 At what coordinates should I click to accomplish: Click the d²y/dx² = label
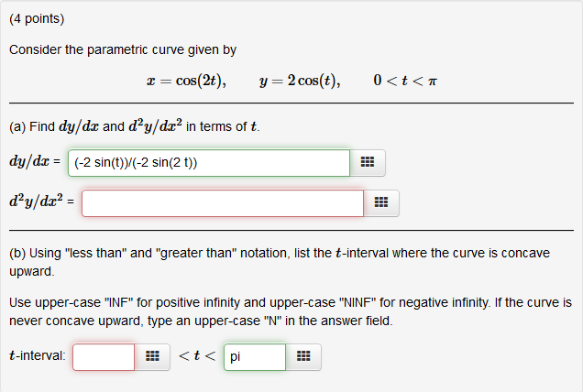[41, 201]
